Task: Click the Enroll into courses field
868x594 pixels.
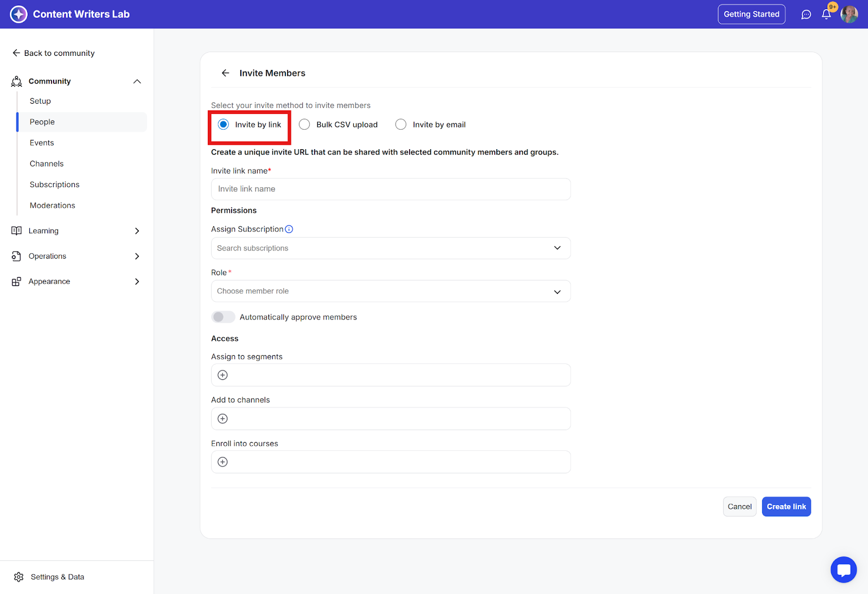Action: click(391, 462)
